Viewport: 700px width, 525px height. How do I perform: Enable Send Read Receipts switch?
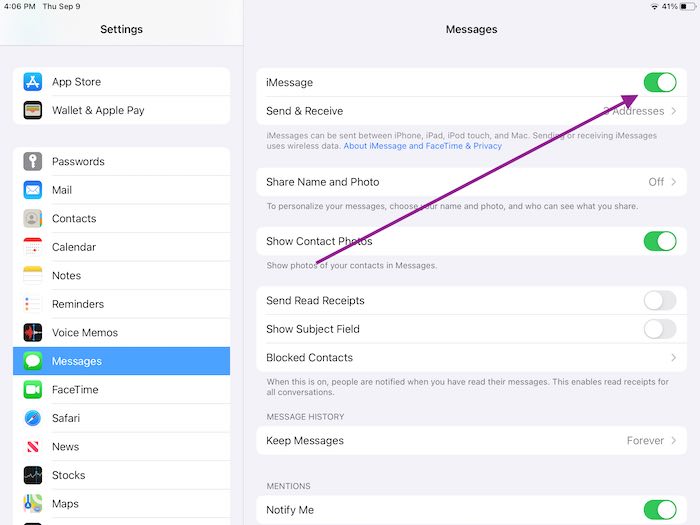pyautogui.click(x=660, y=300)
